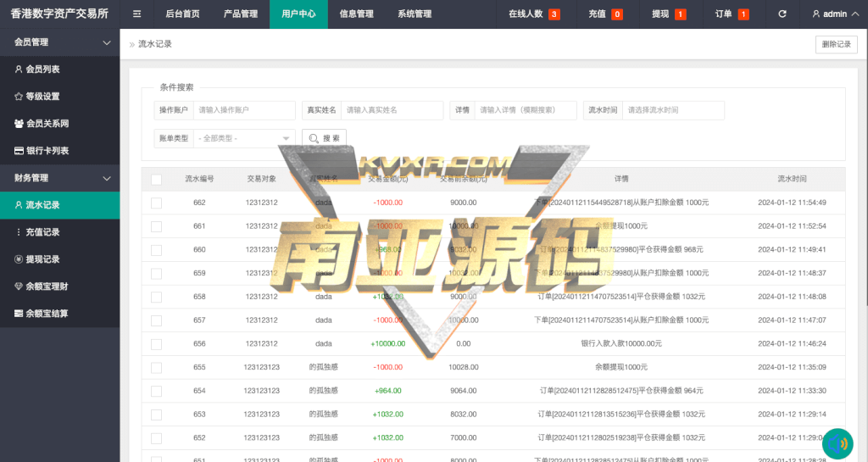Check the box for record 657
Image resolution: width=868 pixels, height=462 pixels.
tap(156, 320)
